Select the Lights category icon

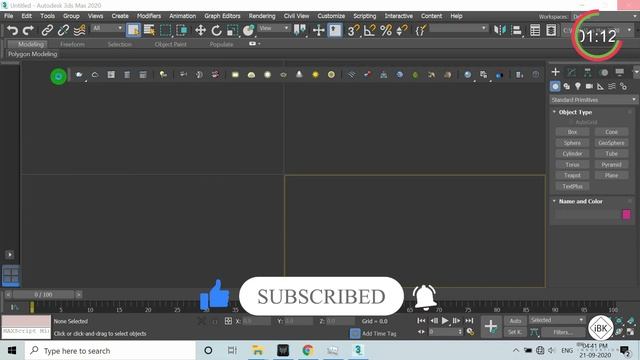[578, 86]
